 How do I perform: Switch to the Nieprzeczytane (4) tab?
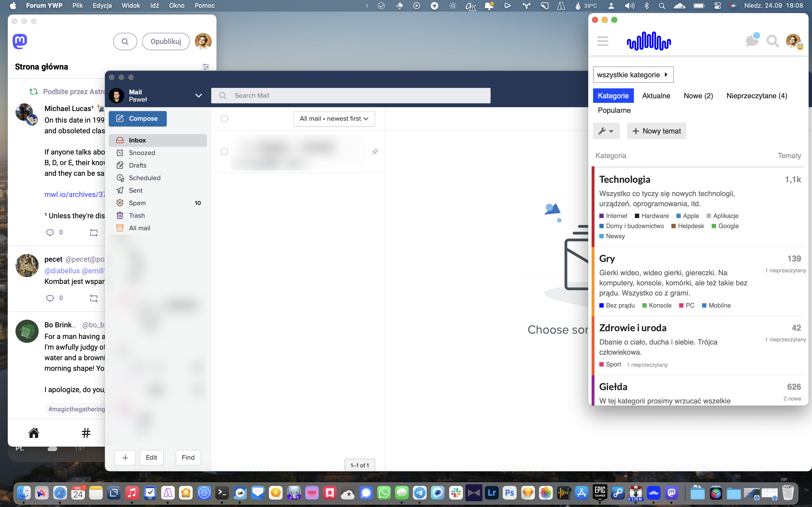tap(756, 96)
